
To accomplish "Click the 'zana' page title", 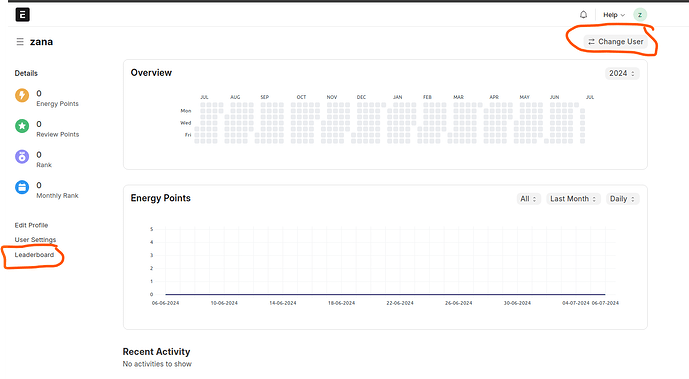I will coord(41,42).
